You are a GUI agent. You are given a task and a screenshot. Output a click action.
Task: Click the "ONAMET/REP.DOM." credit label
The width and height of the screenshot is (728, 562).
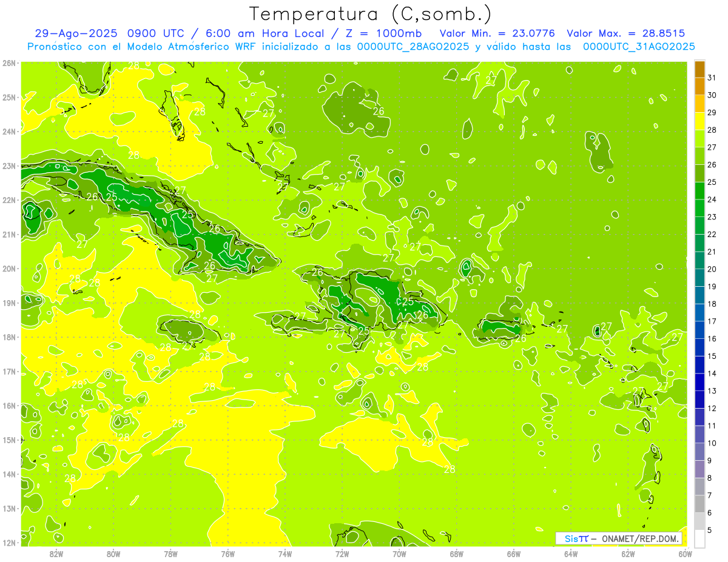click(x=640, y=538)
